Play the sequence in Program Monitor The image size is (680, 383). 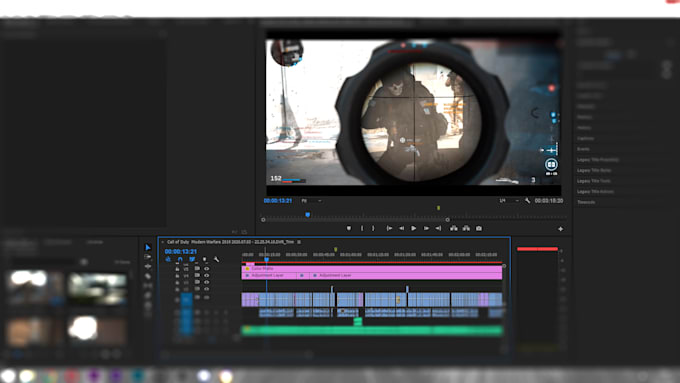414,228
